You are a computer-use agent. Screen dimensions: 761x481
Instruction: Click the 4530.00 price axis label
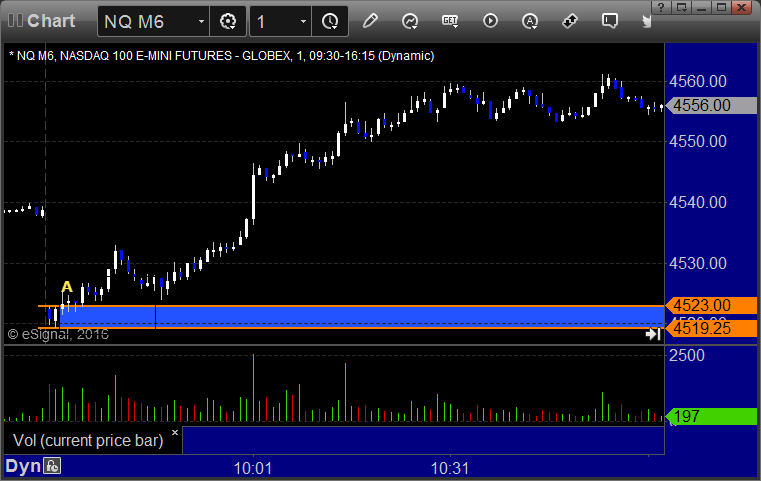tap(698, 264)
